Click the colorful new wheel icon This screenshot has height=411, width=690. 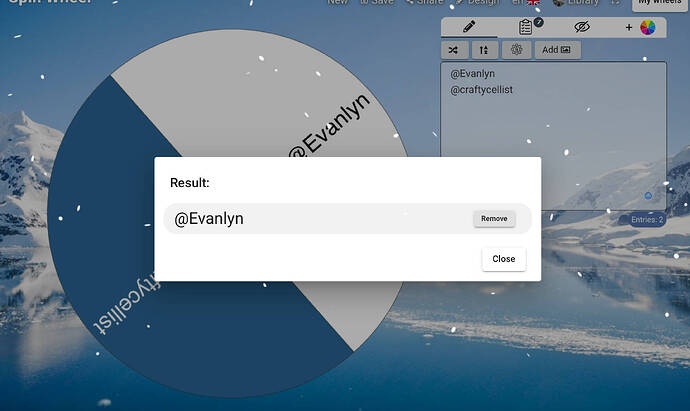coord(647,27)
